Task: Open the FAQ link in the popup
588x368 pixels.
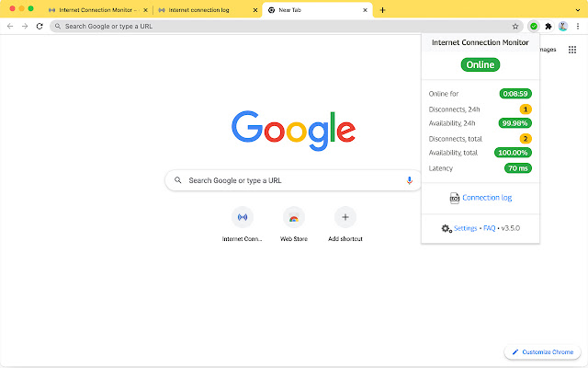Action: point(490,228)
